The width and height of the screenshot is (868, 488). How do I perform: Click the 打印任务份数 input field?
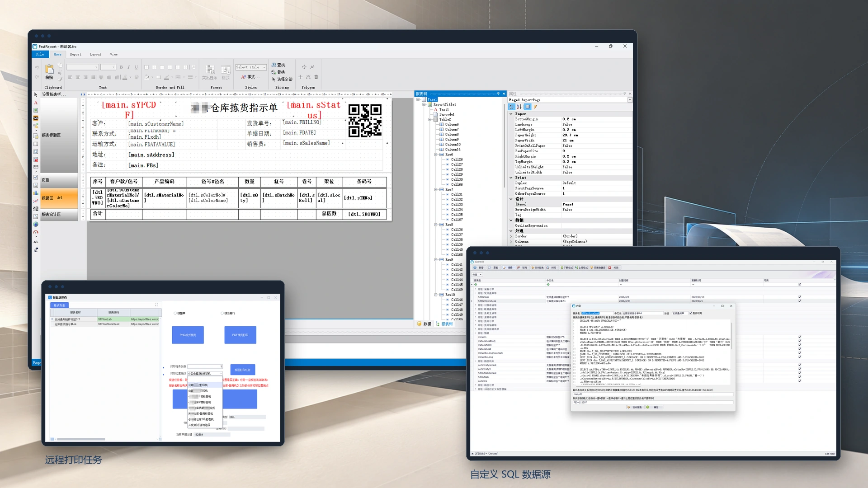205,366
